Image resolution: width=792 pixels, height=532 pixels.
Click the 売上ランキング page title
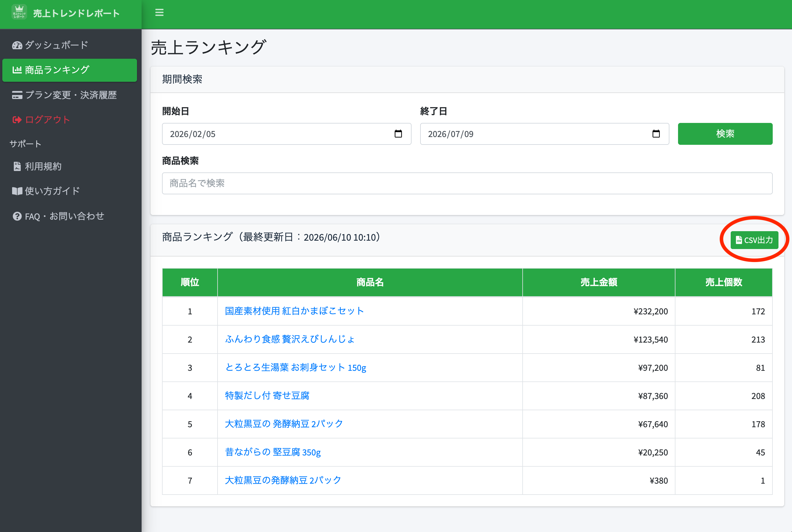pyautogui.click(x=208, y=47)
